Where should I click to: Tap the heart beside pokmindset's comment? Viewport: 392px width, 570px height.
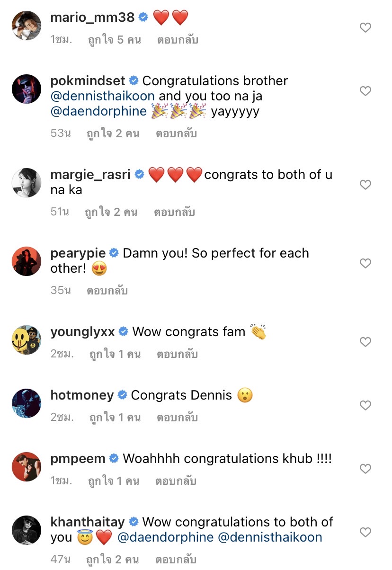tap(365, 91)
